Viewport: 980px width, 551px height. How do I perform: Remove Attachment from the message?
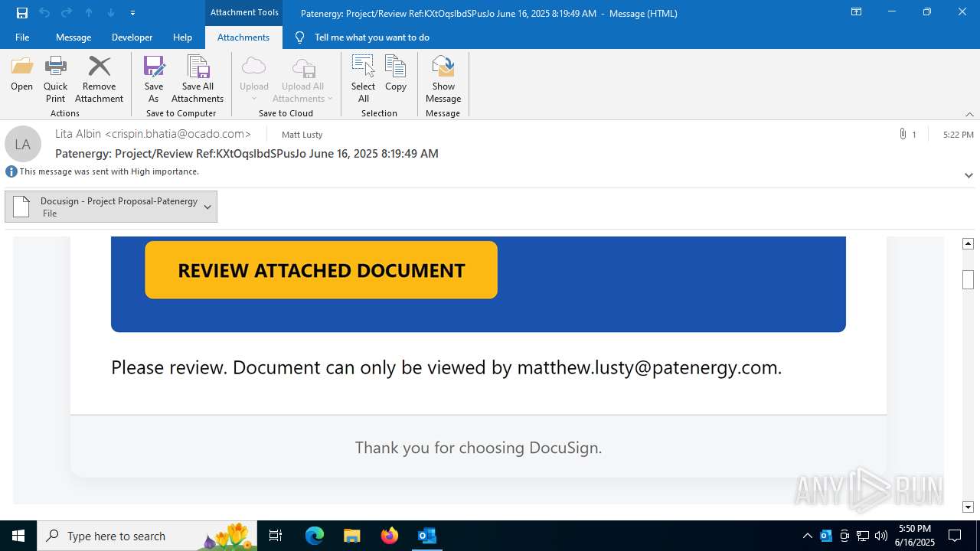click(x=99, y=79)
